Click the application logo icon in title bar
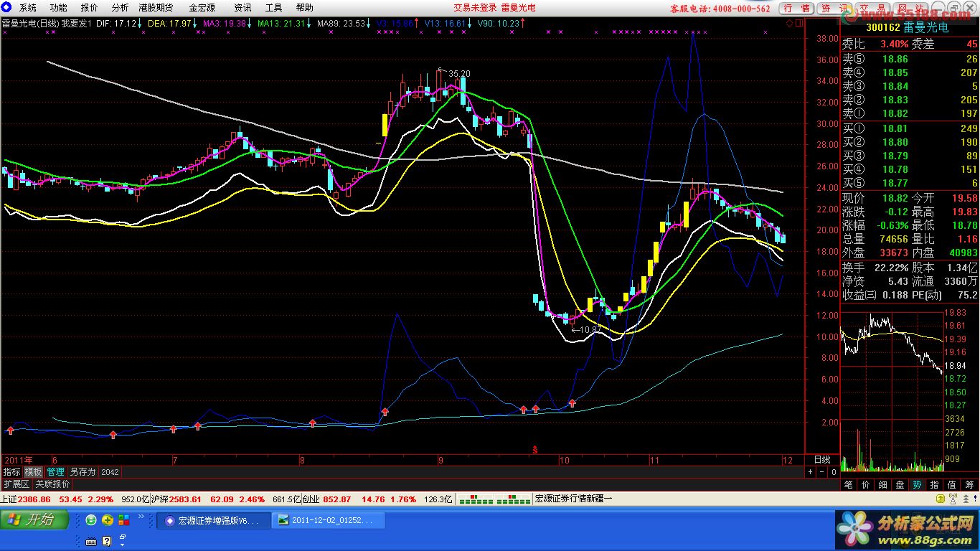Viewport: 980px width, 551px height. coord(7,8)
